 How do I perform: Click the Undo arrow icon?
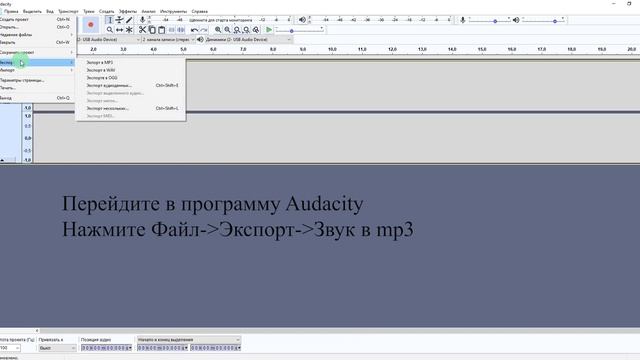(x=194, y=30)
